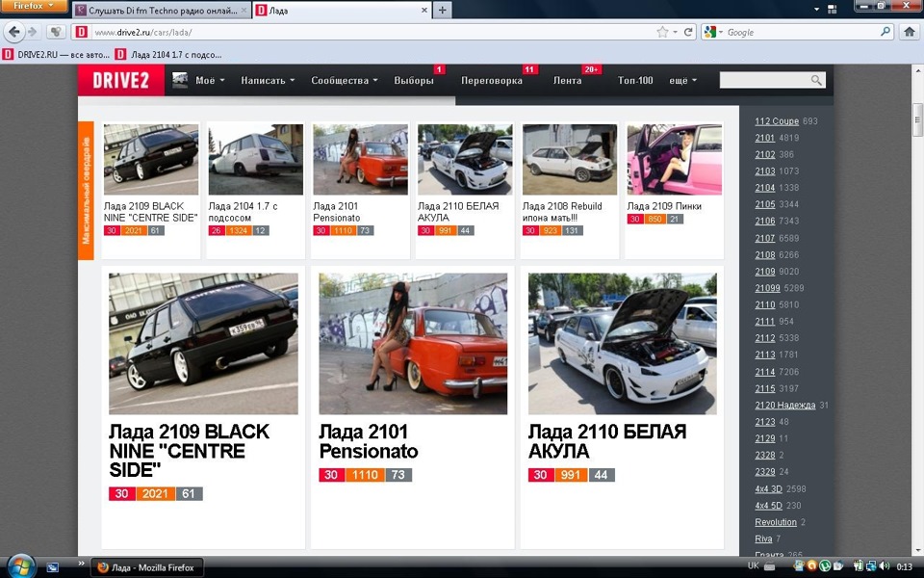The height and width of the screenshot is (578, 924).
Task: Open the Переговорка menu item
Action: pyautogui.click(x=492, y=80)
